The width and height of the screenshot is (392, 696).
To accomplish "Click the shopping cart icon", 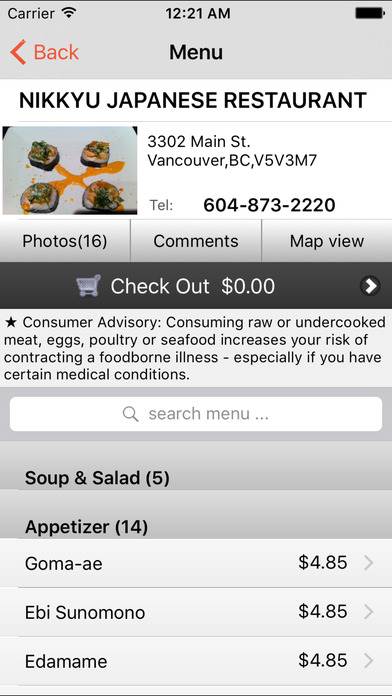I will pyautogui.click(x=88, y=285).
